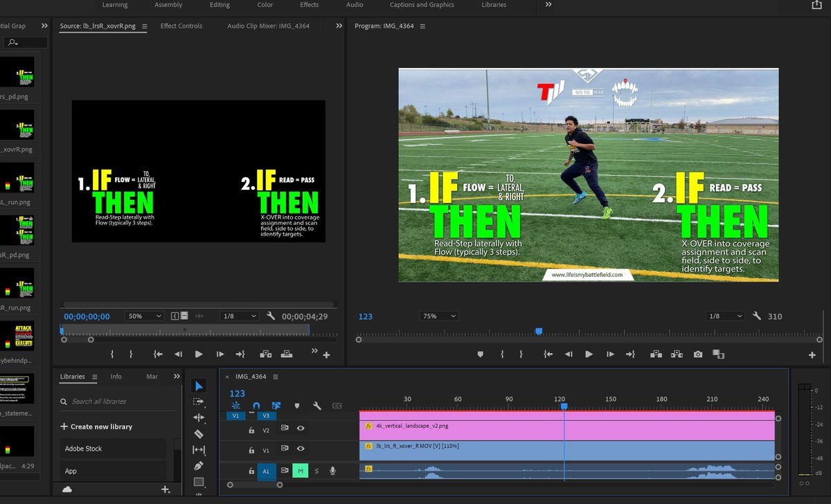Select the Razor tool in the toolbar
Screen dimensions: 831x504
[199, 433]
